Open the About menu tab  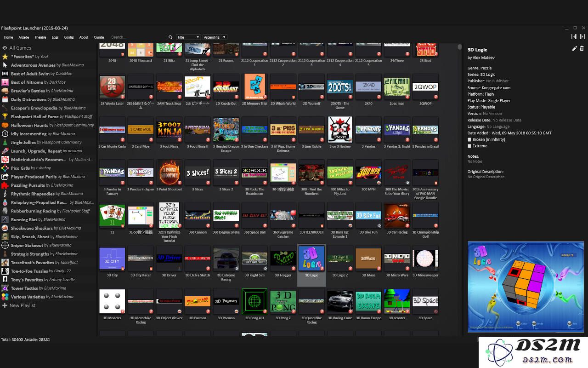pyautogui.click(x=84, y=37)
